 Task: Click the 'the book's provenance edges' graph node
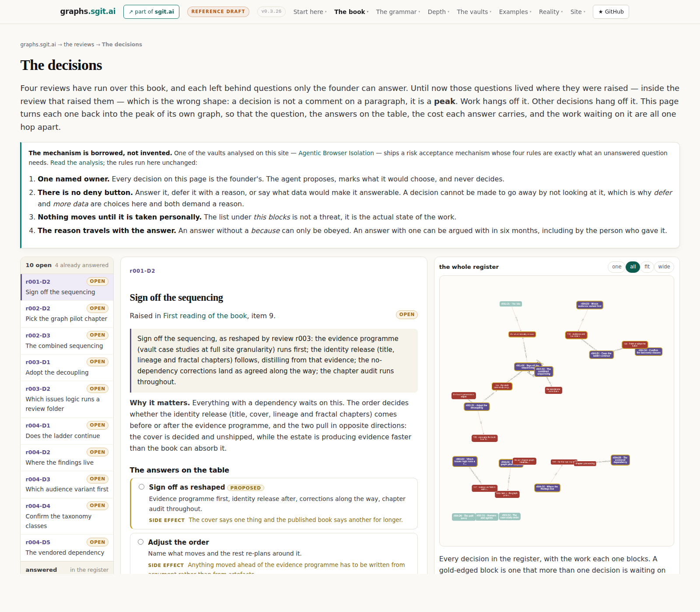coord(464,396)
